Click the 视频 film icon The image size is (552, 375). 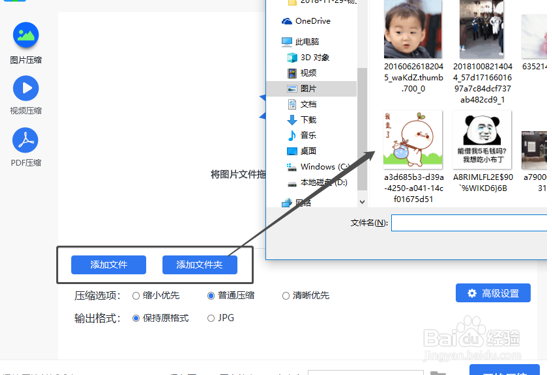point(292,73)
